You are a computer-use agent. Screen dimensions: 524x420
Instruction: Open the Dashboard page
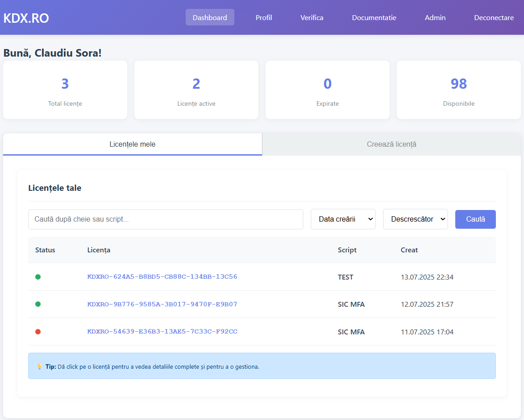click(210, 17)
